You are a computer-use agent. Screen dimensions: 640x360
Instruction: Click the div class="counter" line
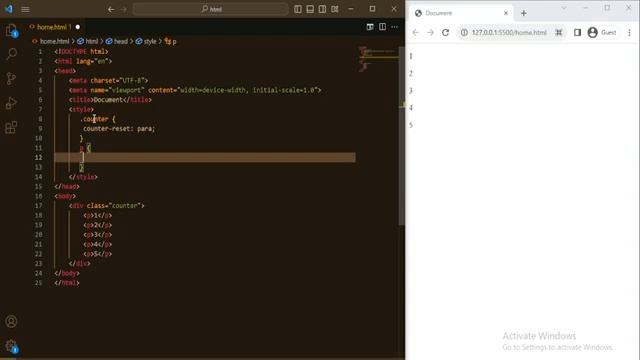(107, 206)
